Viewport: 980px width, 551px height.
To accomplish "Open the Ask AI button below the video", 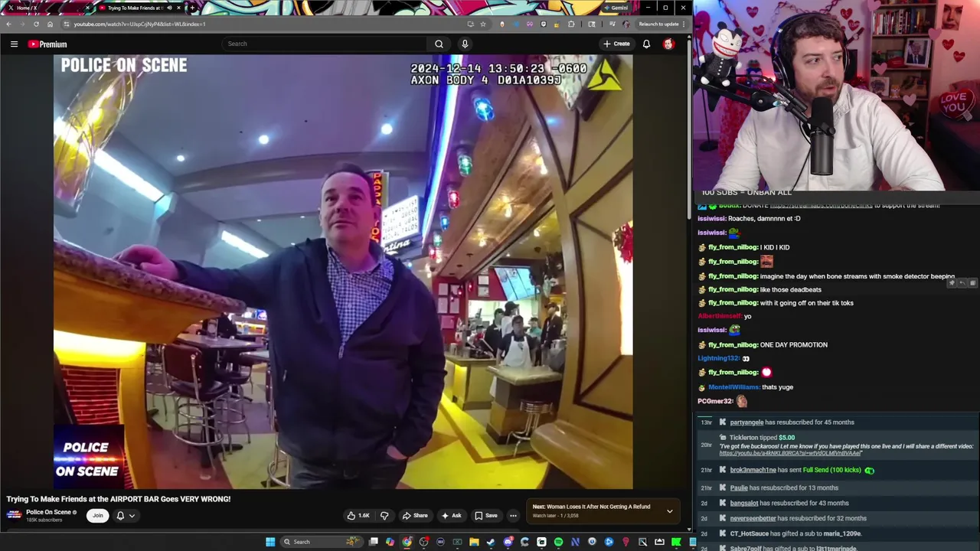I will pyautogui.click(x=451, y=516).
